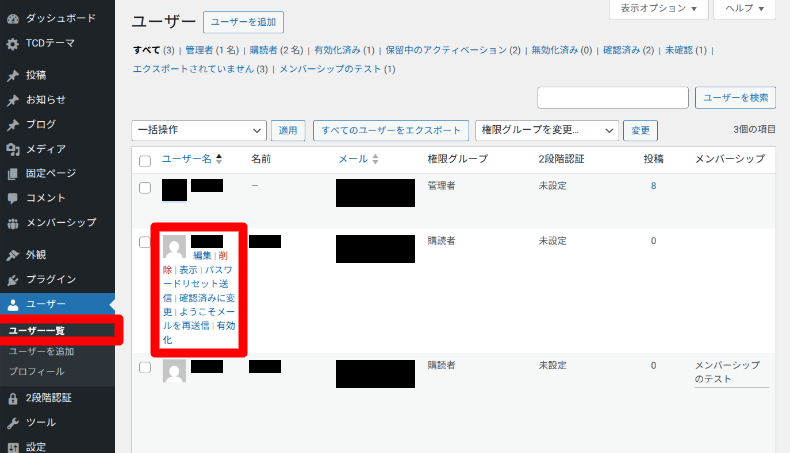Click the 適用 apply button
The width and height of the screenshot is (790, 453).
pyautogui.click(x=288, y=131)
